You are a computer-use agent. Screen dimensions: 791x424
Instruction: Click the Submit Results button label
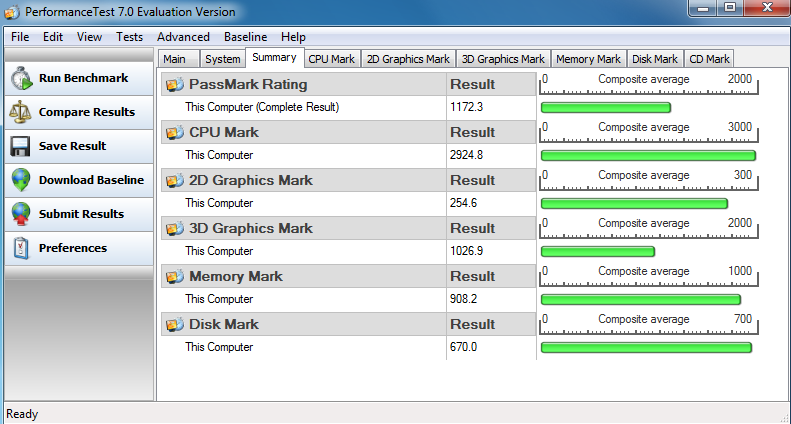pyautogui.click(x=81, y=214)
